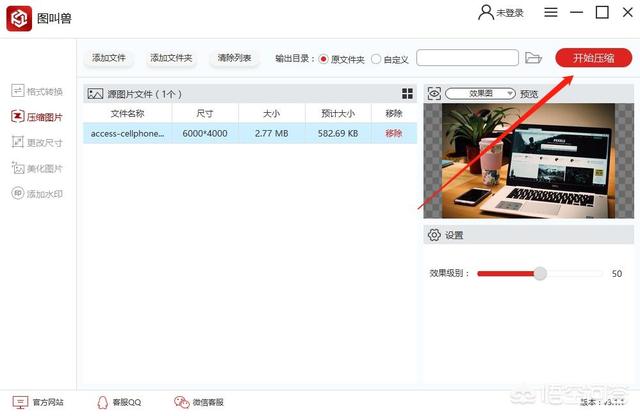The image size is (640, 416).
Task: Click the preview eye icon
Action: click(434, 93)
